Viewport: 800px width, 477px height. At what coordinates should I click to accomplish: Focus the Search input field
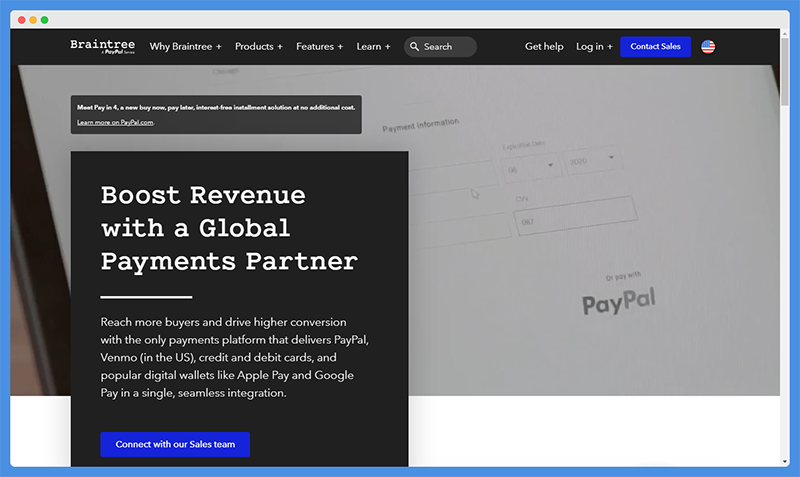(x=440, y=46)
